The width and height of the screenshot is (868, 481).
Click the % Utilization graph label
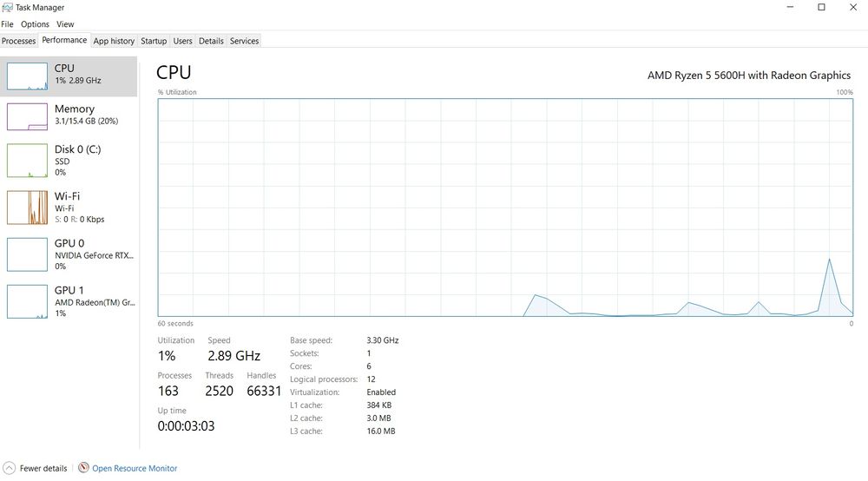tap(177, 92)
